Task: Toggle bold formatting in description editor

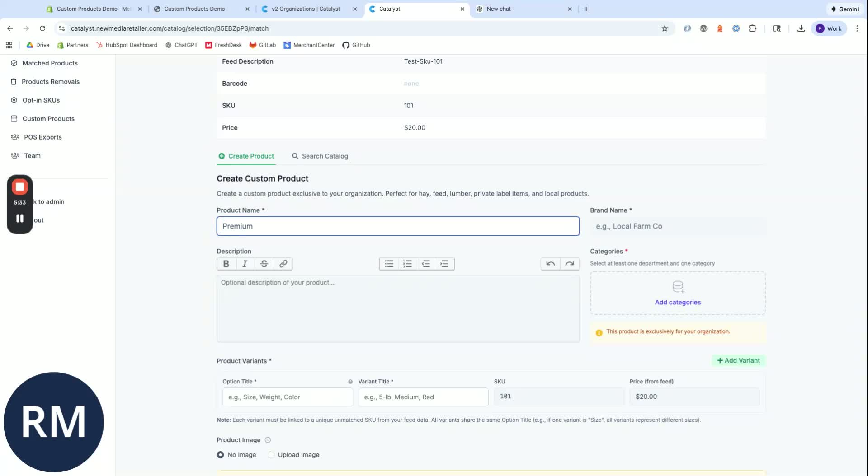Action: pyautogui.click(x=226, y=264)
